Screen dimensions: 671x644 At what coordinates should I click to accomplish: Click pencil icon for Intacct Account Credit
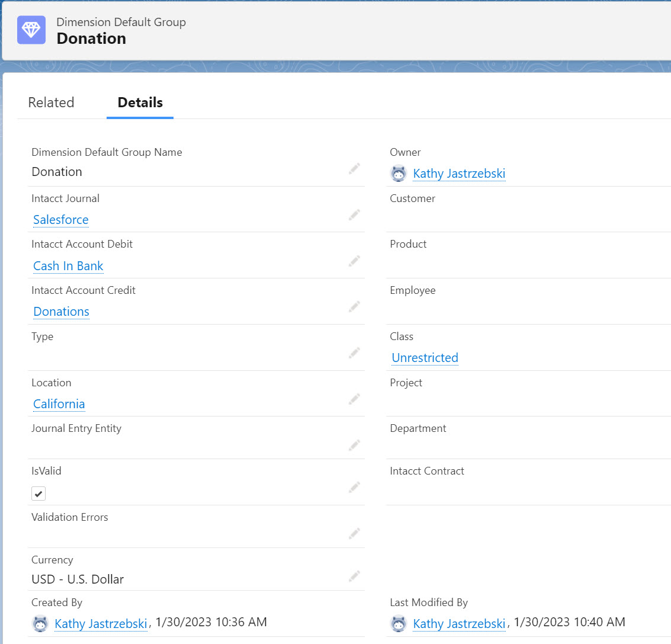click(354, 307)
